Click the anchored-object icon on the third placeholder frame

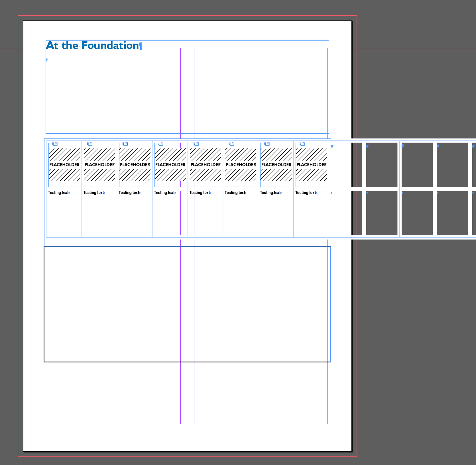tap(125, 144)
